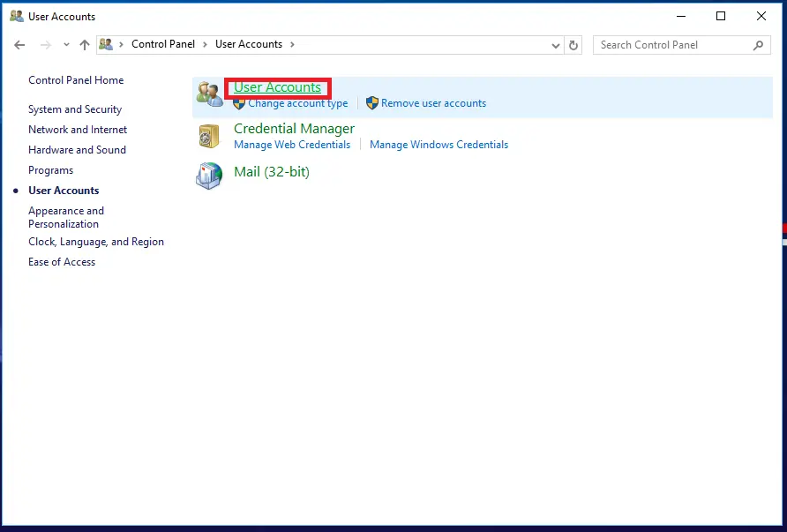Open the address bar history dropdown
This screenshot has height=532, width=787.
(555, 45)
